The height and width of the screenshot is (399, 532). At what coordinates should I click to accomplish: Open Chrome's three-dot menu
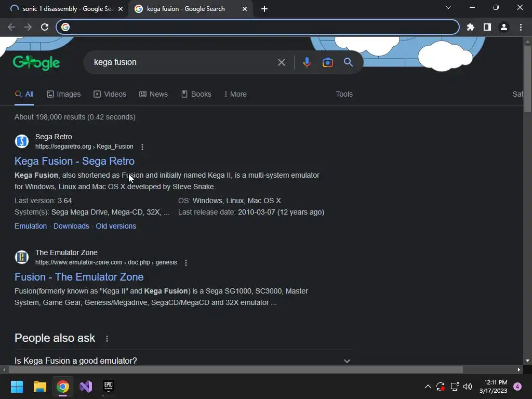pos(521,27)
